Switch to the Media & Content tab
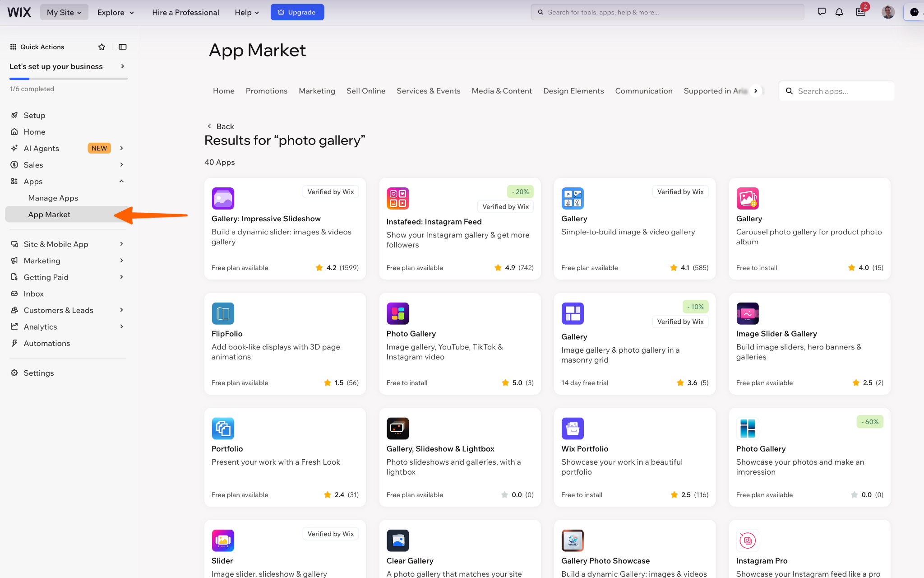Viewport: 924px width, 578px height. [x=502, y=91]
